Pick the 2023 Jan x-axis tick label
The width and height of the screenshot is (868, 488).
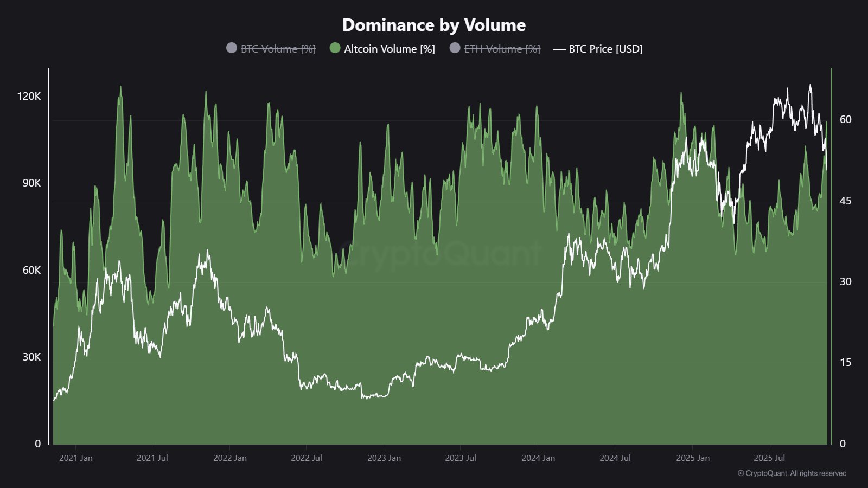tap(384, 458)
